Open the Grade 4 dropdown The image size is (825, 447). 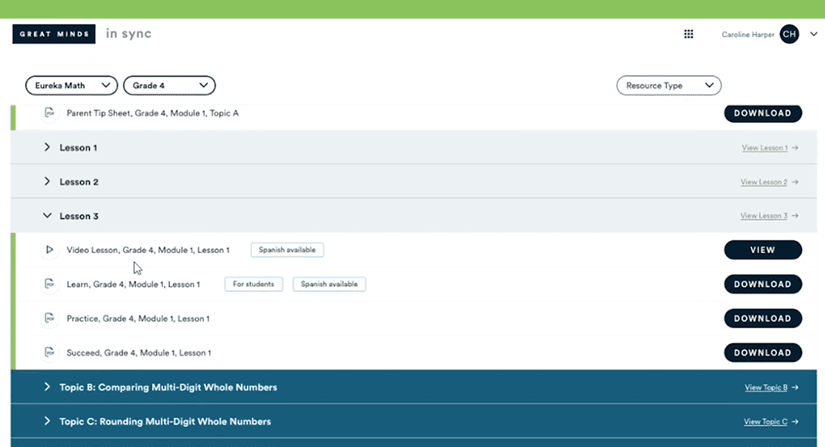click(x=169, y=85)
